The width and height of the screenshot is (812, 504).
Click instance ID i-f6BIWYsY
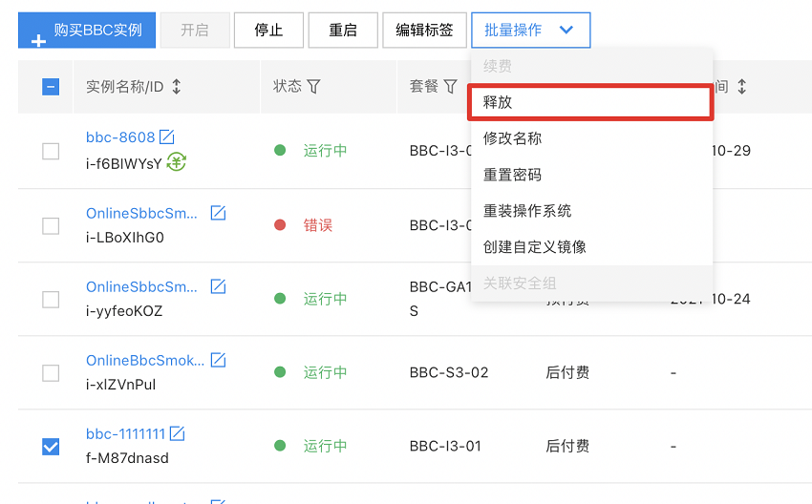124,164
